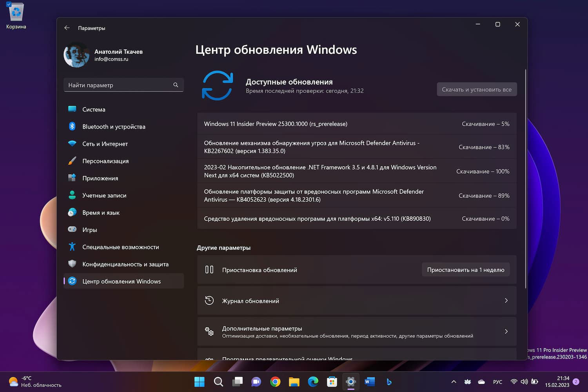The width and height of the screenshot is (588, 392).
Task: Click the search magnifier in Найти параметр
Action: point(176,85)
